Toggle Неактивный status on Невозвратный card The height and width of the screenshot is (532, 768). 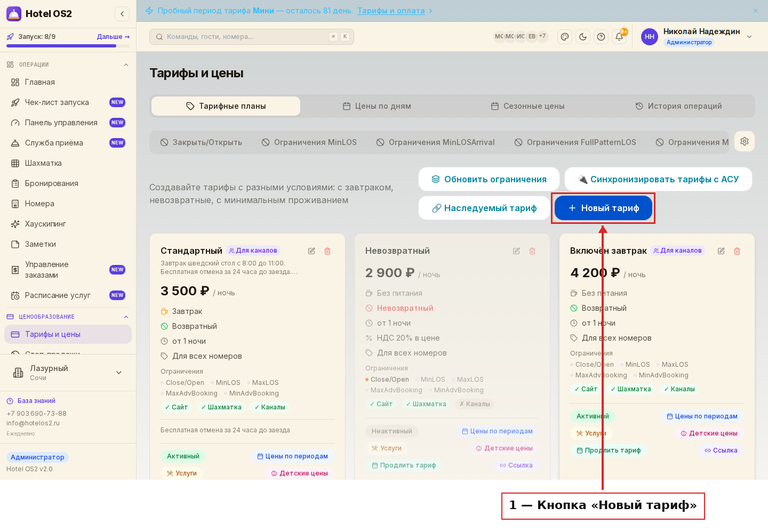[392, 431]
